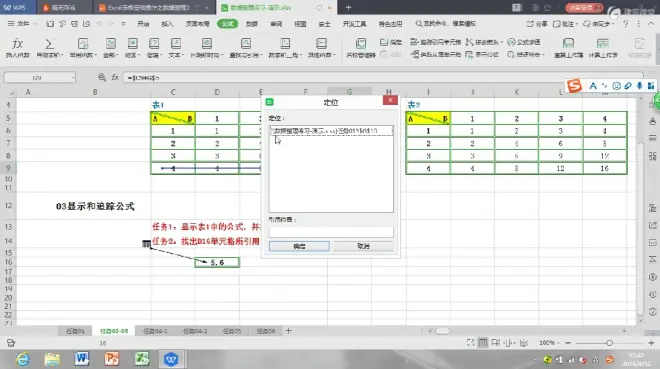660x369 pixels.
Task: Click the save icon in quick access toolbar
Action: [x=50, y=24]
